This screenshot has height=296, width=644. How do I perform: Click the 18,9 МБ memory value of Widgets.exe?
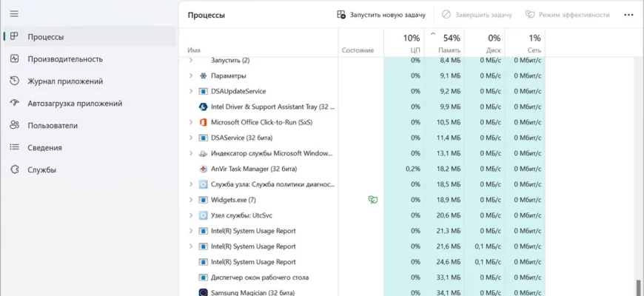point(449,200)
